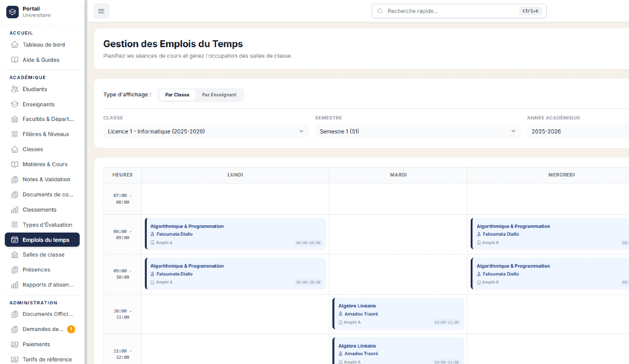Click the 10:00 - 11:00 time row label

click(122, 314)
